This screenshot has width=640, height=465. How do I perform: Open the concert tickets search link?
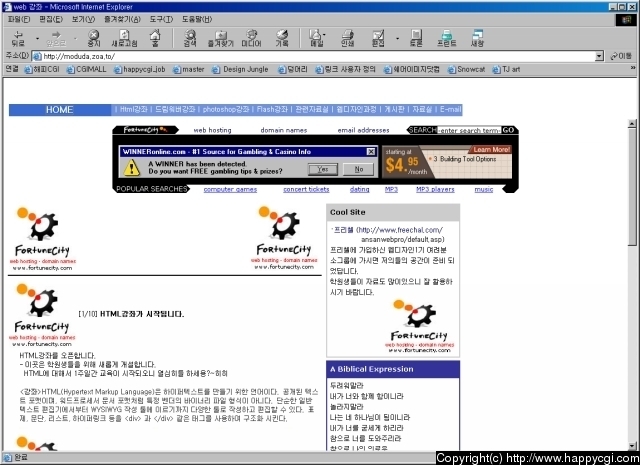[x=306, y=189]
